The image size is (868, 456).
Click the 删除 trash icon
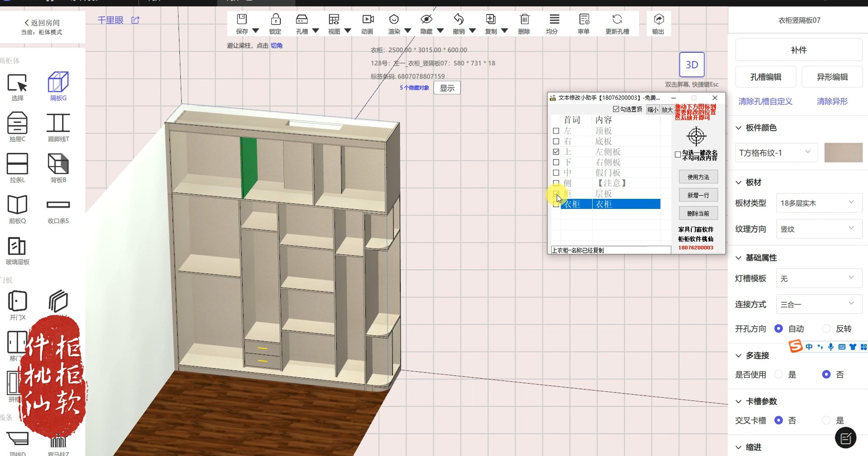pos(524,20)
